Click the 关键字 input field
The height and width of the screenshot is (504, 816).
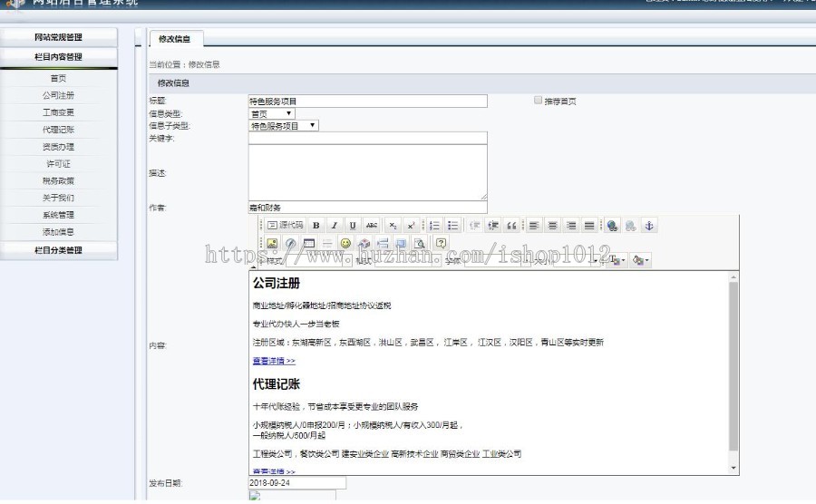click(367, 138)
